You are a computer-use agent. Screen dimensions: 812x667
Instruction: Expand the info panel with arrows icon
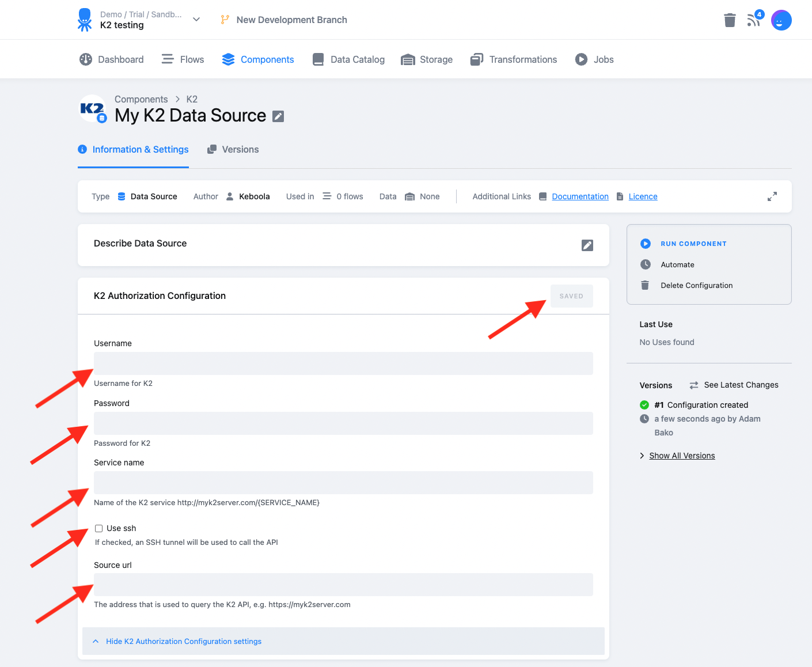point(772,196)
